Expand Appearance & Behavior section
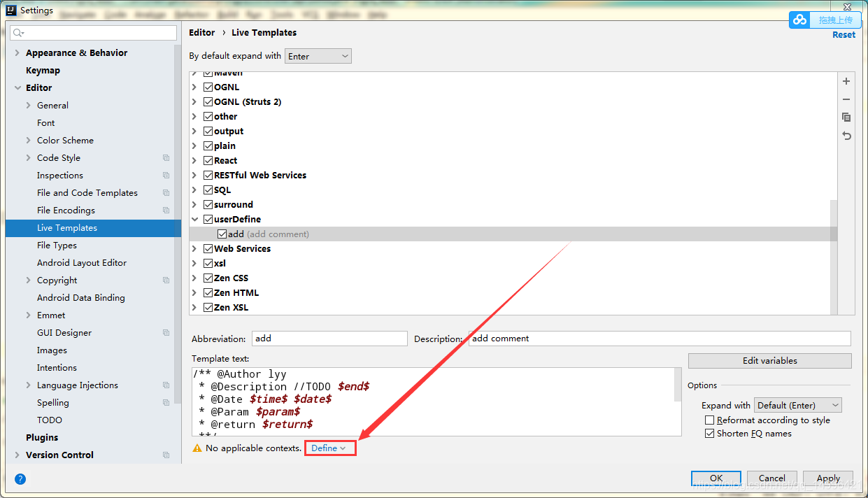This screenshot has height=498, width=868. pyautogui.click(x=17, y=53)
